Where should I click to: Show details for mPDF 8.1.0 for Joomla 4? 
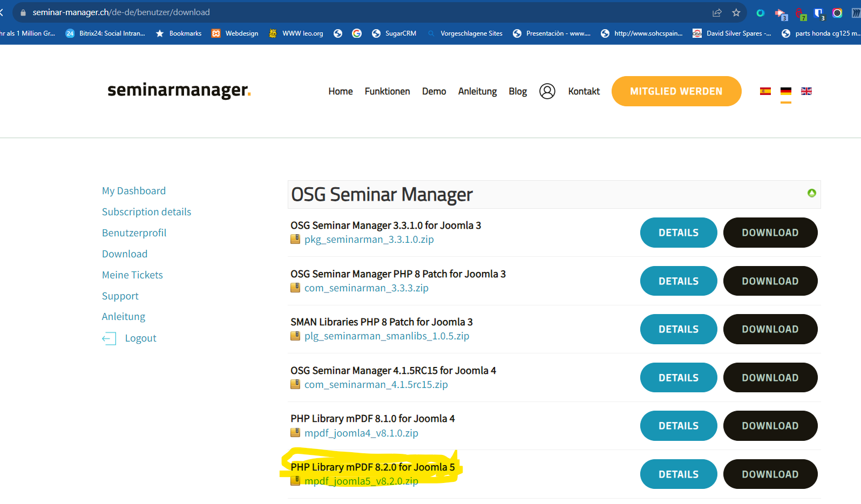click(679, 426)
